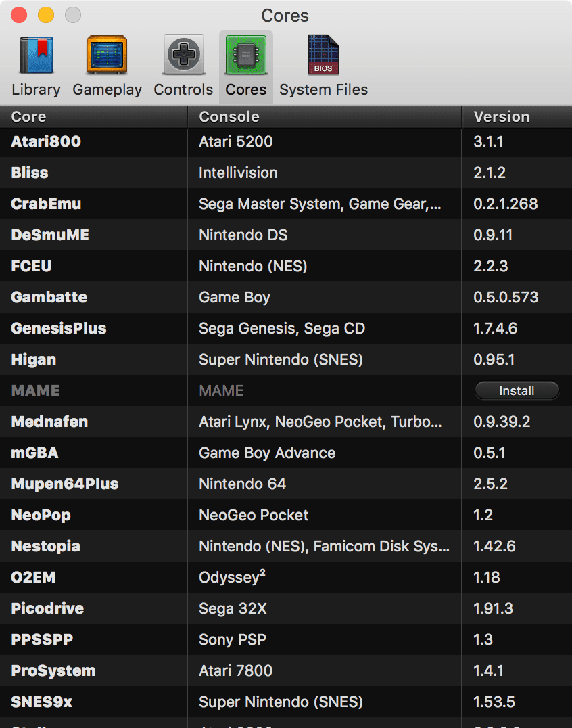Select the greyed-out MAME core name
The width and height of the screenshot is (572, 728).
coord(35,390)
